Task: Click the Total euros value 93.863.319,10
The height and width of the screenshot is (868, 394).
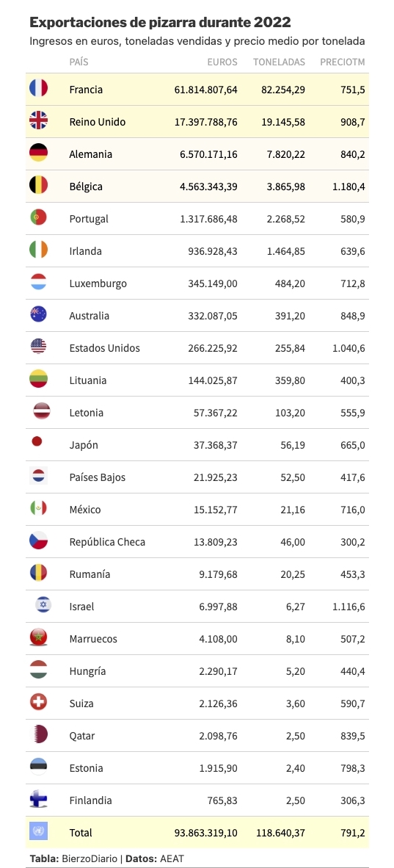Action: coord(206,832)
